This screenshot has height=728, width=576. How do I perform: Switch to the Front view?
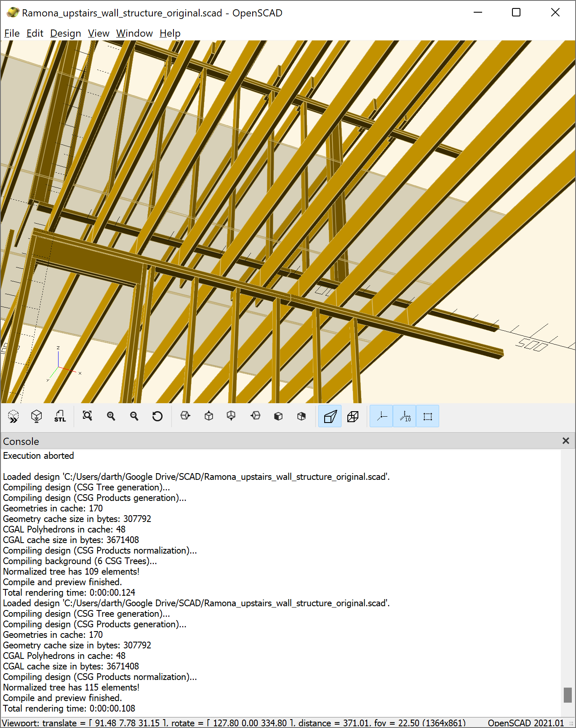(x=278, y=416)
